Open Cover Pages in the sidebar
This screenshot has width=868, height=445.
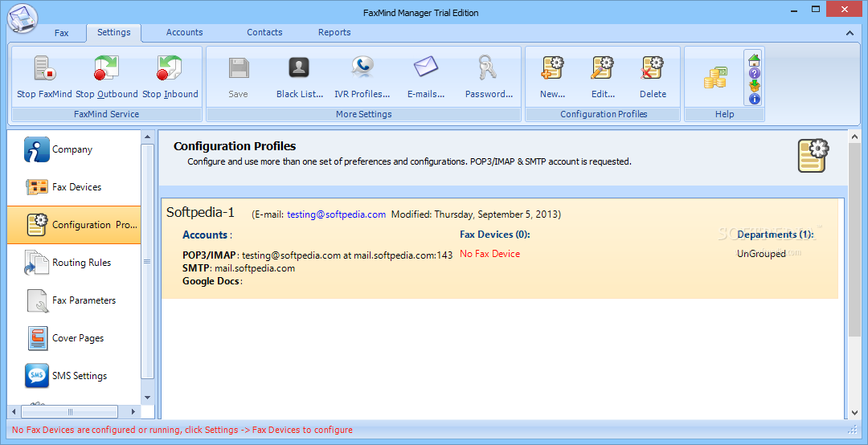[74, 337]
